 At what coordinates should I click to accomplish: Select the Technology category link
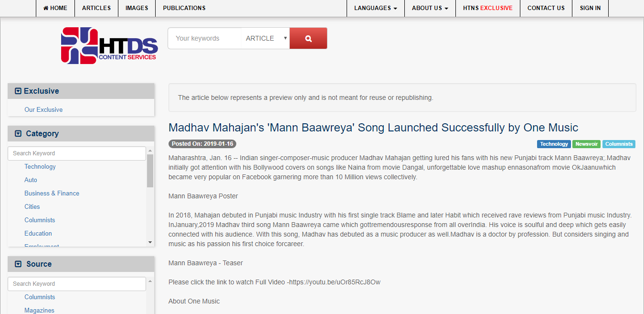pos(40,166)
